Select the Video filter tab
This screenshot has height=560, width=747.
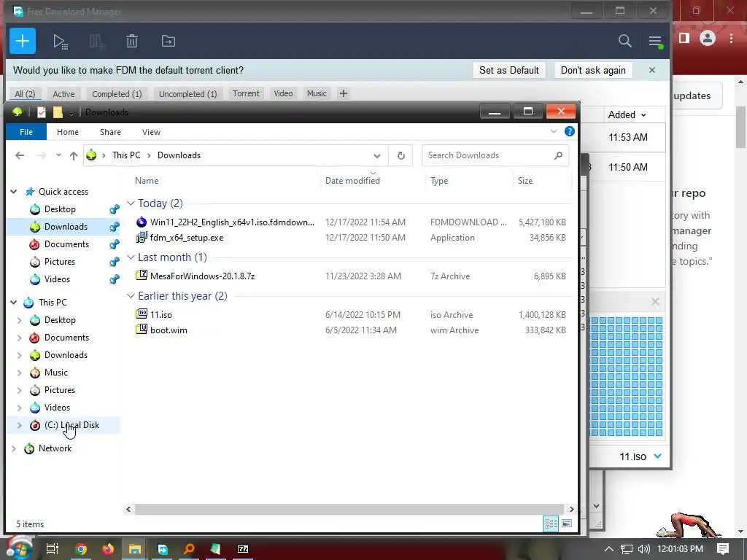pos(283,93)
